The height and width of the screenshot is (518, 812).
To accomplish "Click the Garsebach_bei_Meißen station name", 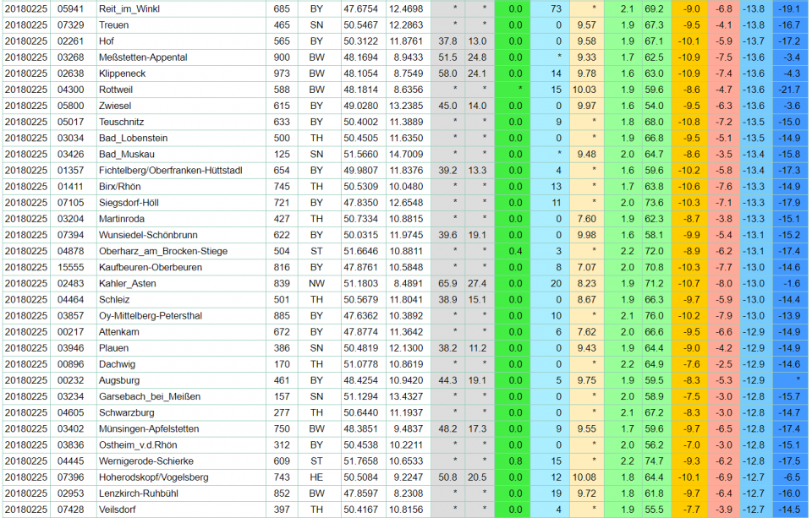I will (150, 396).
